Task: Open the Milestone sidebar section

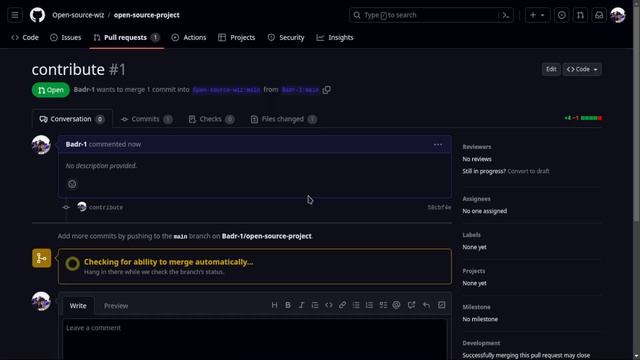Action: pyautogui.click(x=476, y=307)
